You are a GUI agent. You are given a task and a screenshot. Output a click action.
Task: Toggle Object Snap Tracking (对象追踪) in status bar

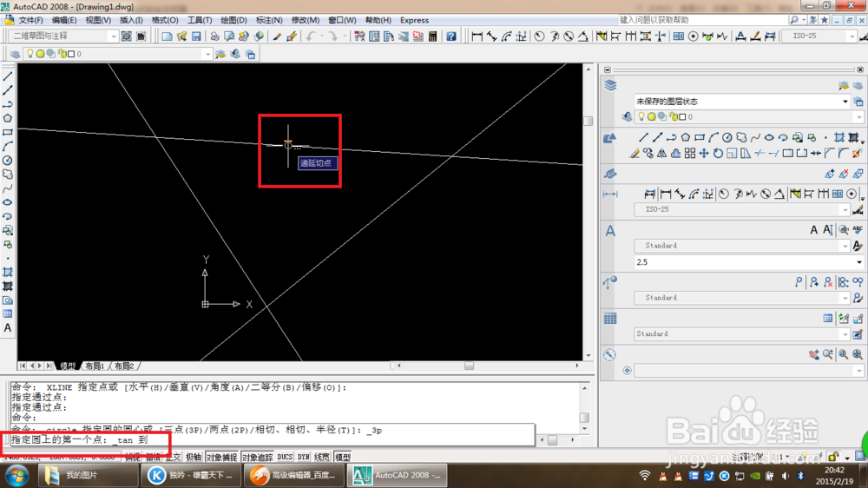(x=257, y=457)
